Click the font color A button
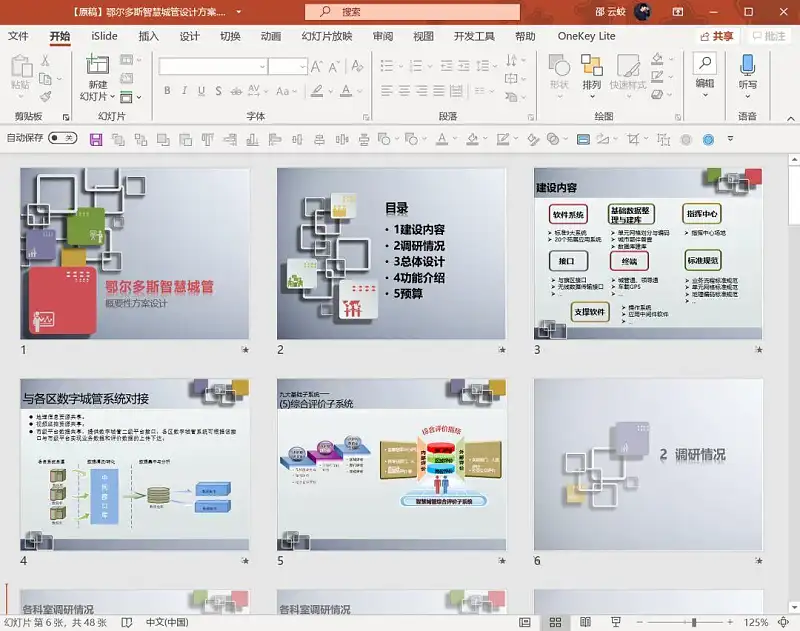The height and width of the screenshot is (631, 800). (x=345, y=91)
